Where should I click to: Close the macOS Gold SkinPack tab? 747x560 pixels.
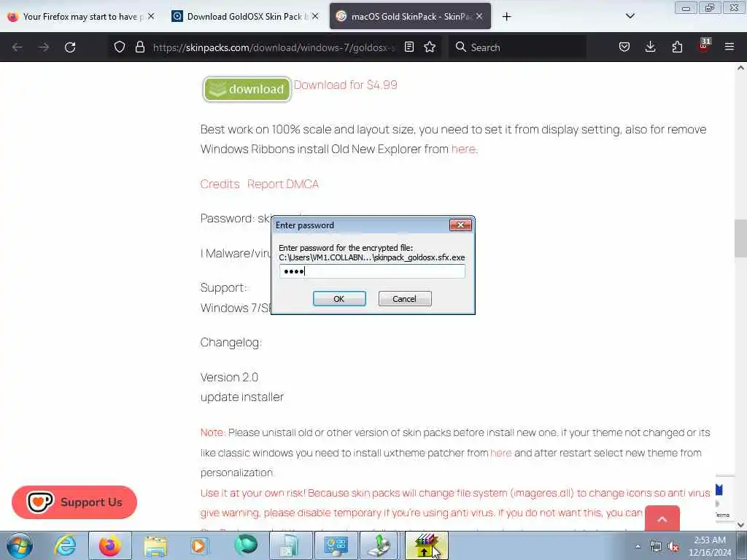(x=479, y=16)
